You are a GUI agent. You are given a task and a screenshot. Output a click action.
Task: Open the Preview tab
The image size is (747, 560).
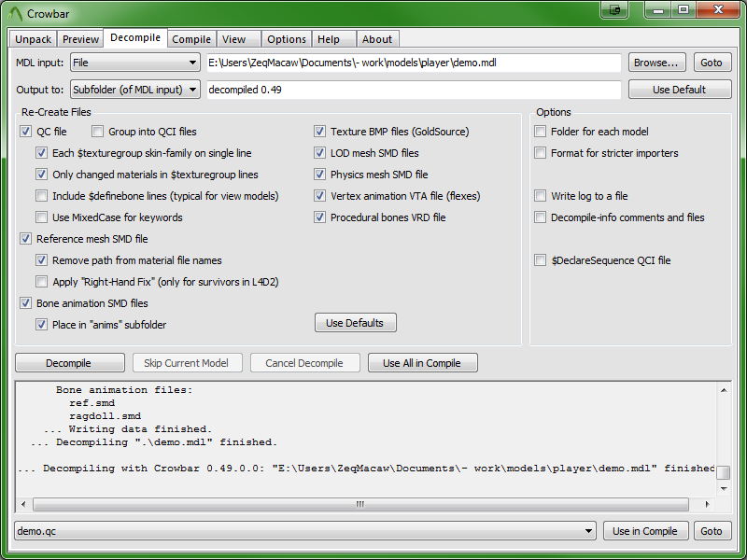click(80, 39)
